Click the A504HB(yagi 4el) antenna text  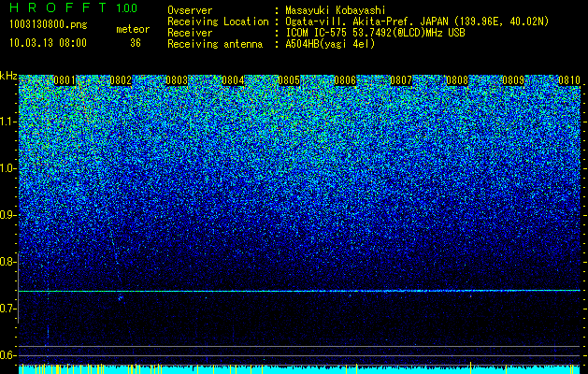pyautogui.click(x=330, y=44)
